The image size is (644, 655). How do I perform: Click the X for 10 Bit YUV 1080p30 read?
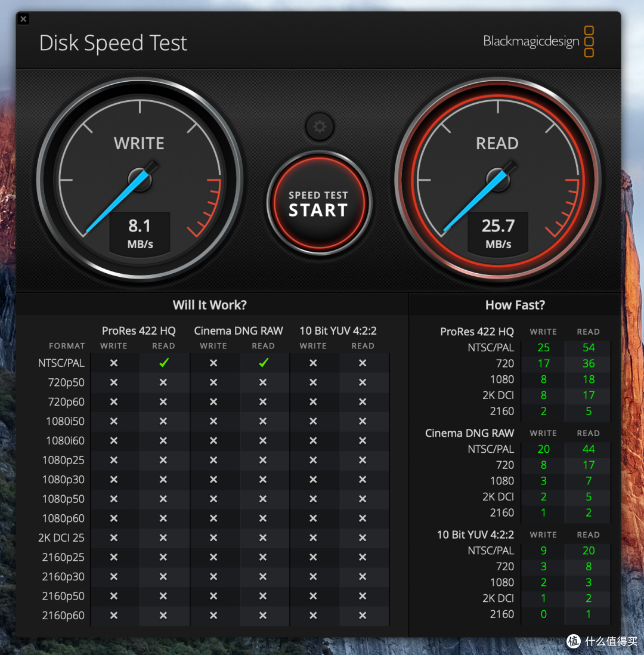point(363,480)
